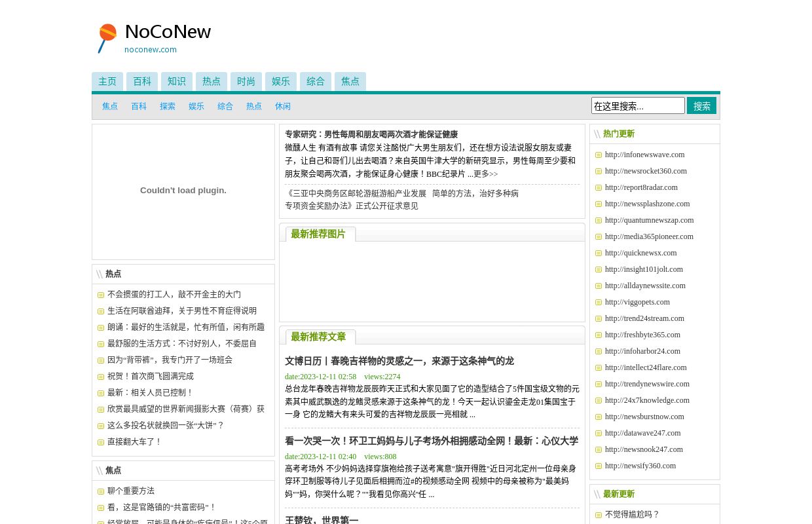Open article 文博日历 春晚吉祥物的灵感之一
This screenshot has width=812, height=524.
coord(399,361)
